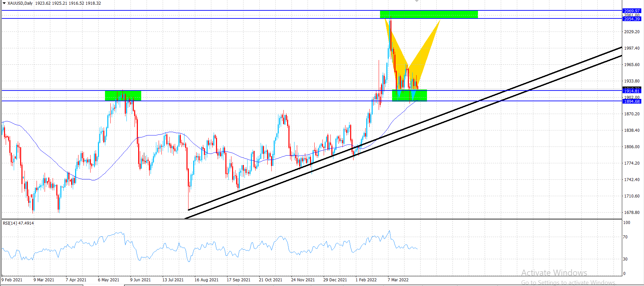The image size is (644, 286).
Task: Click the 1870.20 price scale value
Action: 632,114
